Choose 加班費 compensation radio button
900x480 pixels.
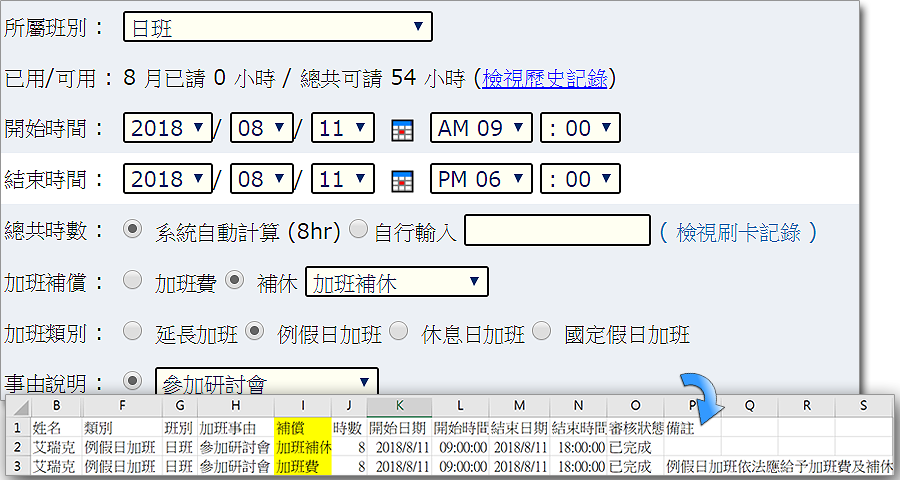[133, 281]
